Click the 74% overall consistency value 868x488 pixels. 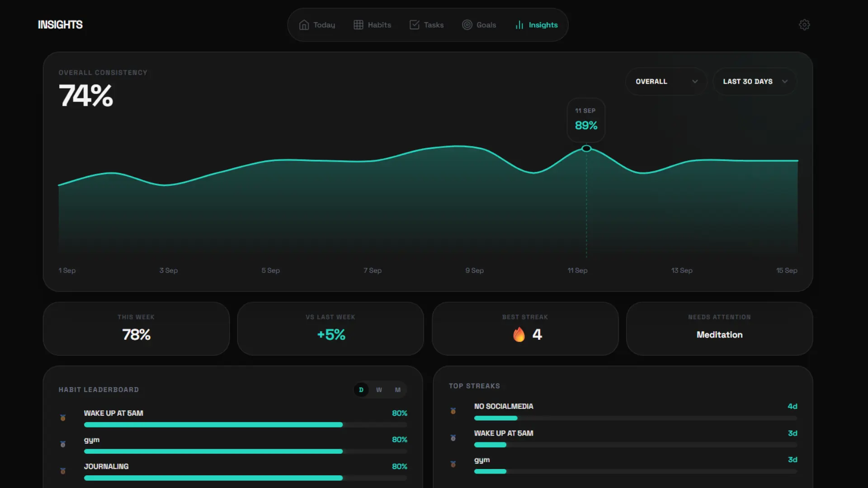[x=86, y=96]
